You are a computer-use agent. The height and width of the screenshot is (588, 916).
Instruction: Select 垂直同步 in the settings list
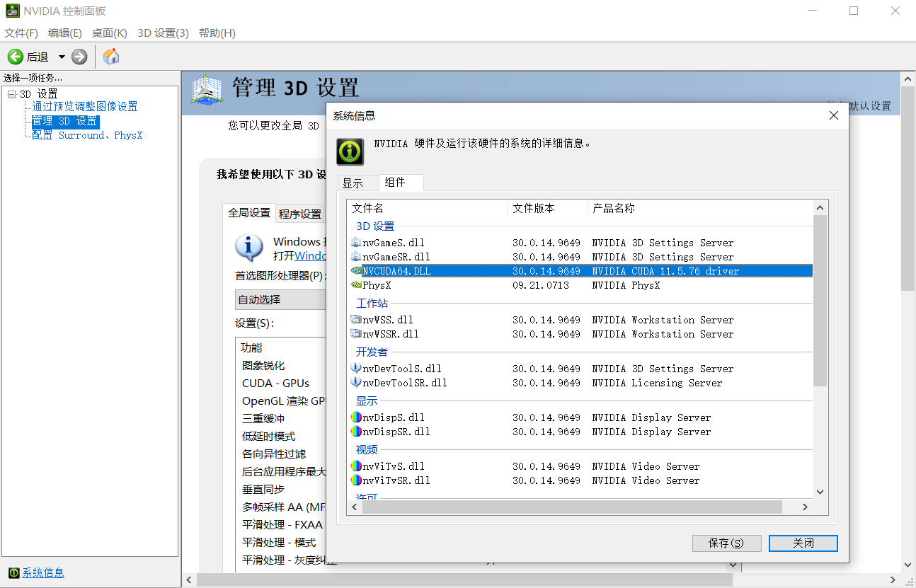[x=263, y=490]
